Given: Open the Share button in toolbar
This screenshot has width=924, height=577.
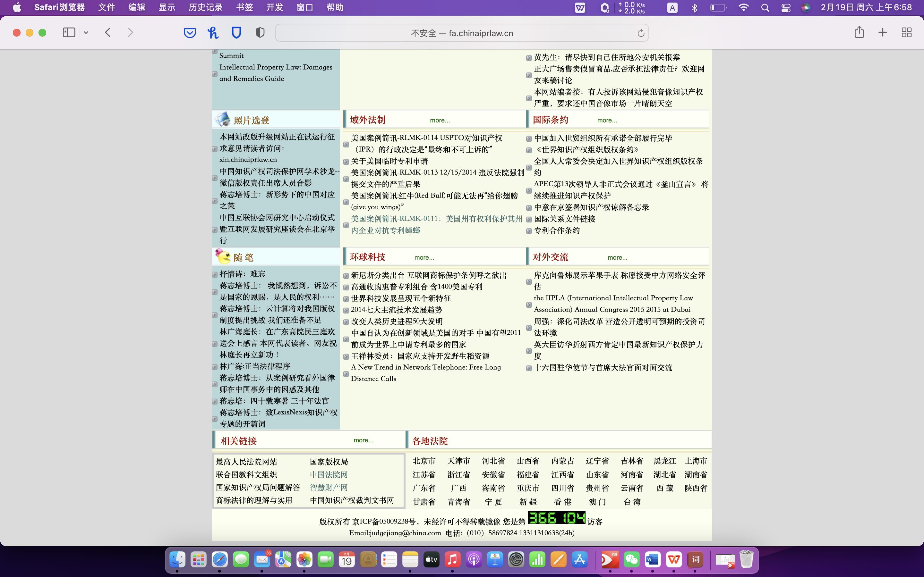Looking at the screenshot, I should tap(859, 32).
